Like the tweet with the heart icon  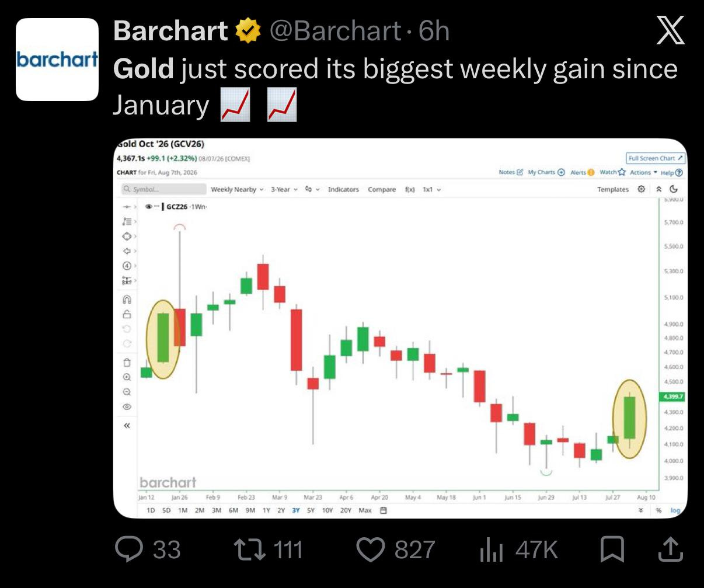click(371, 549)
